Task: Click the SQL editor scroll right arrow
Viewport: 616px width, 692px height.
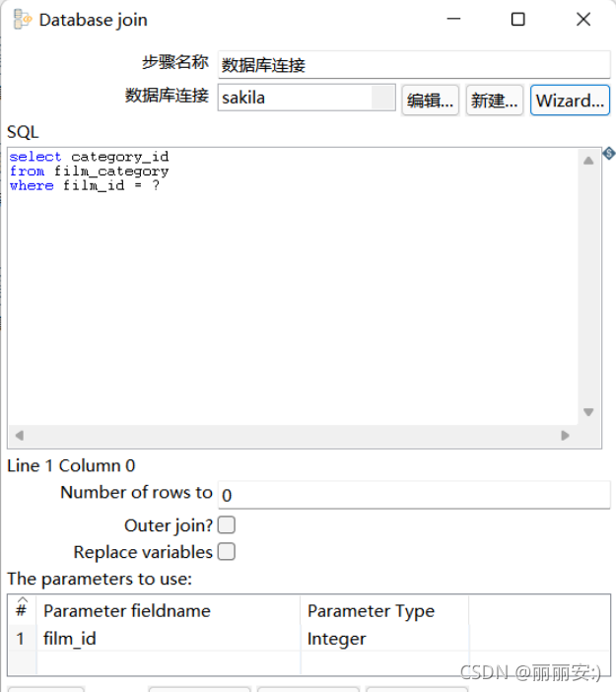Action: coord(565,436)
